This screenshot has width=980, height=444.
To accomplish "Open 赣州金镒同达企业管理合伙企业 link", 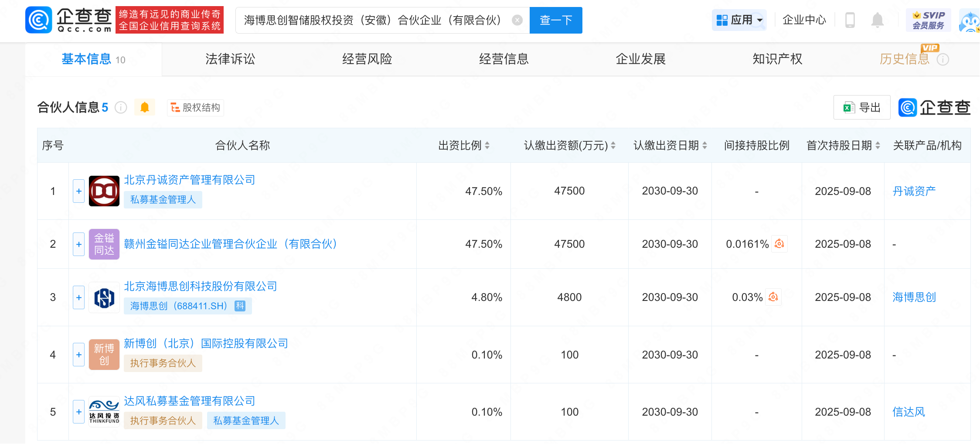I will pyautogui.click(x=231, y=244).
